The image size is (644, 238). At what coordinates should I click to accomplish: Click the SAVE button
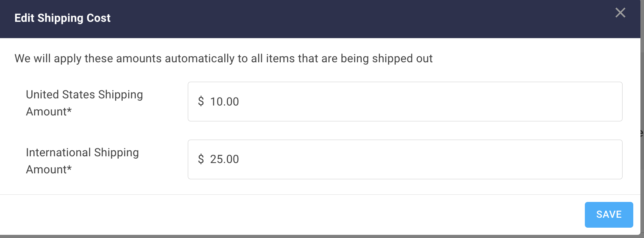tap(609, 215)
